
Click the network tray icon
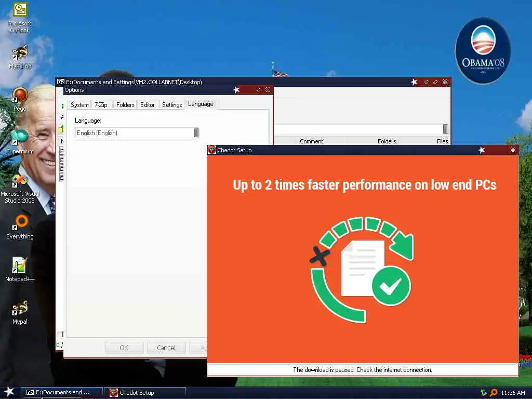(484, 393)
